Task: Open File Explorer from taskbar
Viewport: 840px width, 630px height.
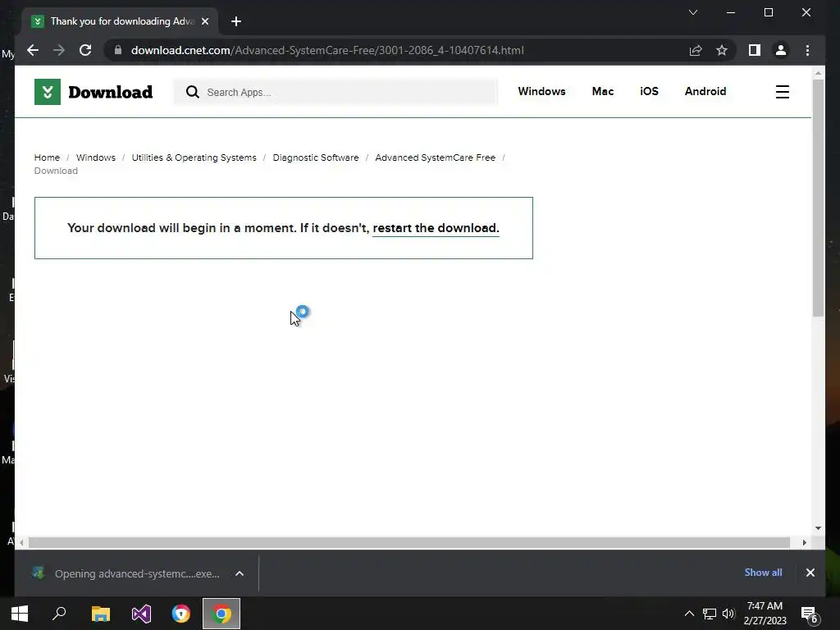Action: [x=100, y=614]
